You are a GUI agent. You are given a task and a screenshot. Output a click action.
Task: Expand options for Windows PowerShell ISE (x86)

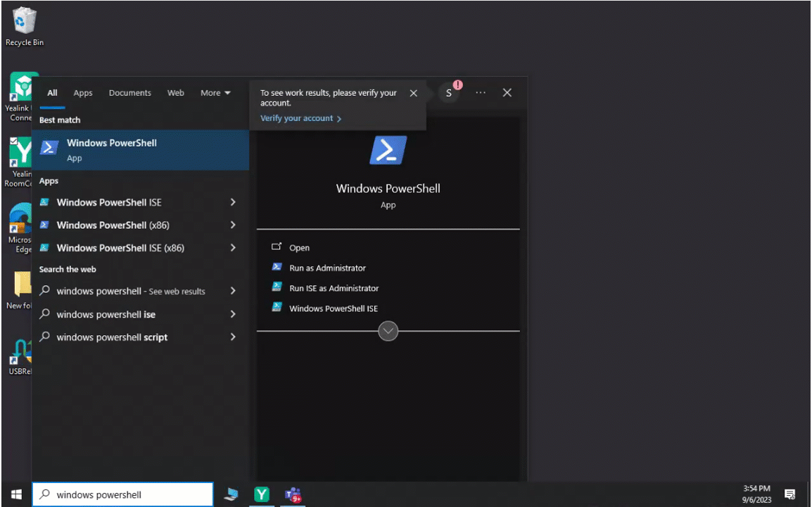pyautogui.click(x=233, y=248)
